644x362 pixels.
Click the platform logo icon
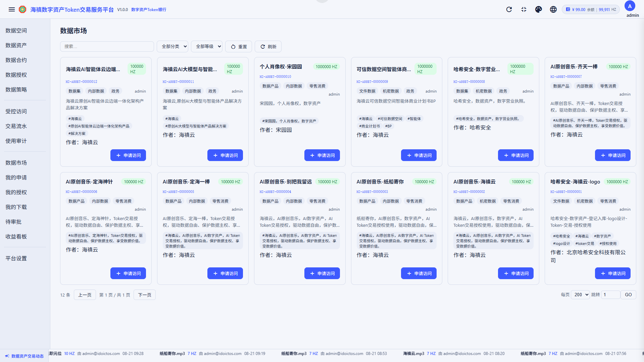[x=22, y=9]
